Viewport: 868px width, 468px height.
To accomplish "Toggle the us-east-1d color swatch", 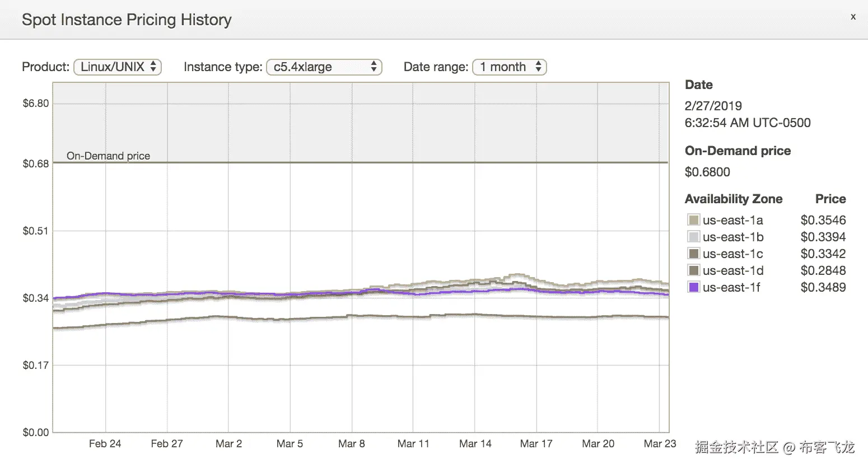I will point(694,270).
